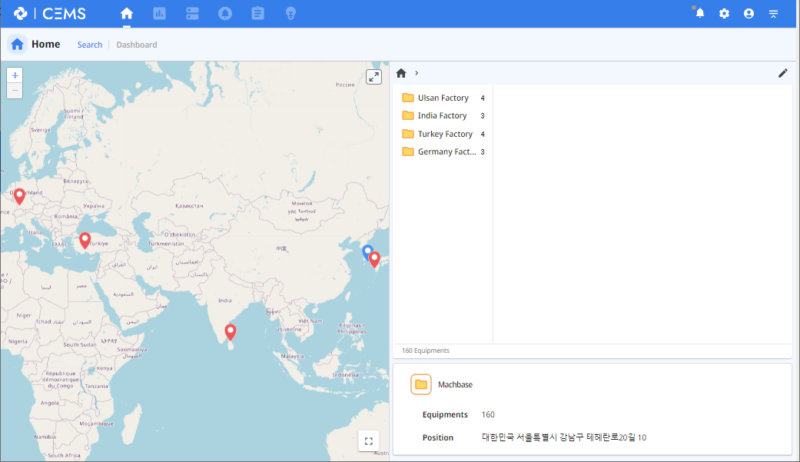
Task: Open settings via the gear icon
Action: [724, 14]
